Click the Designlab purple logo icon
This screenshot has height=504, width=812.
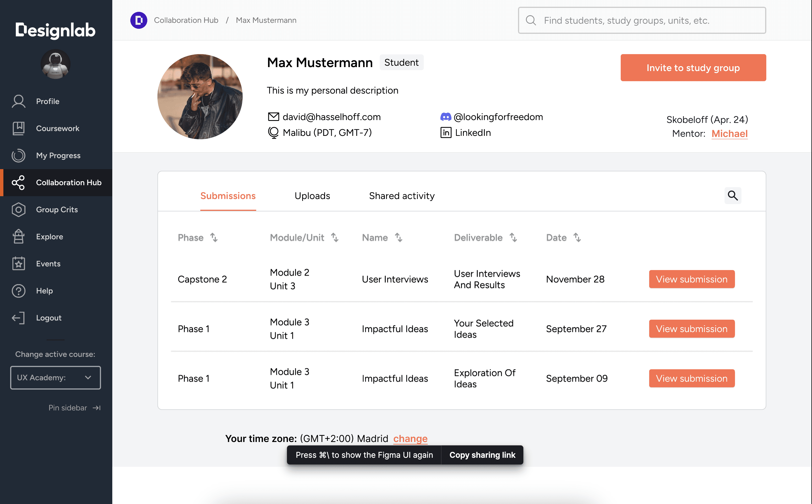[x=139, y=20]
